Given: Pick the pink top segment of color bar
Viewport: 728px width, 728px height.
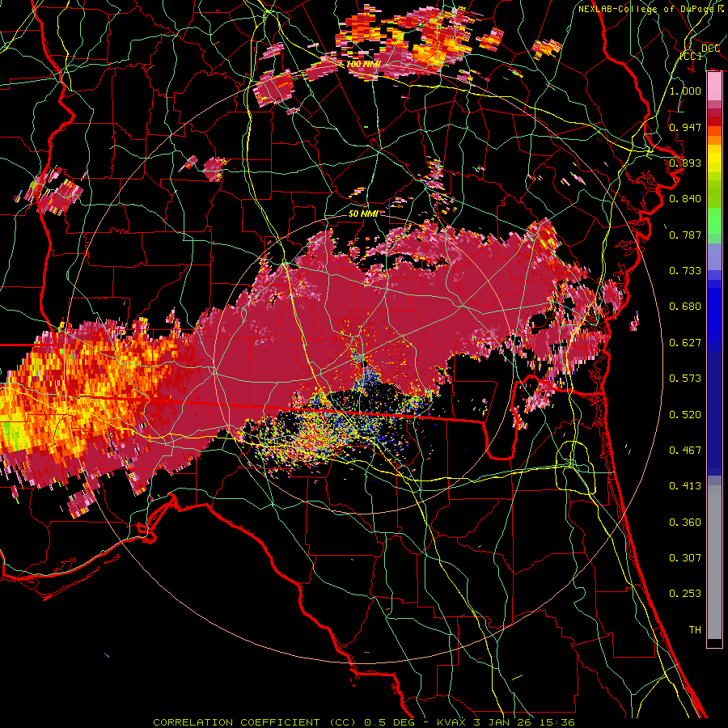Looking at the screenshot, I should tap(714, 87).
